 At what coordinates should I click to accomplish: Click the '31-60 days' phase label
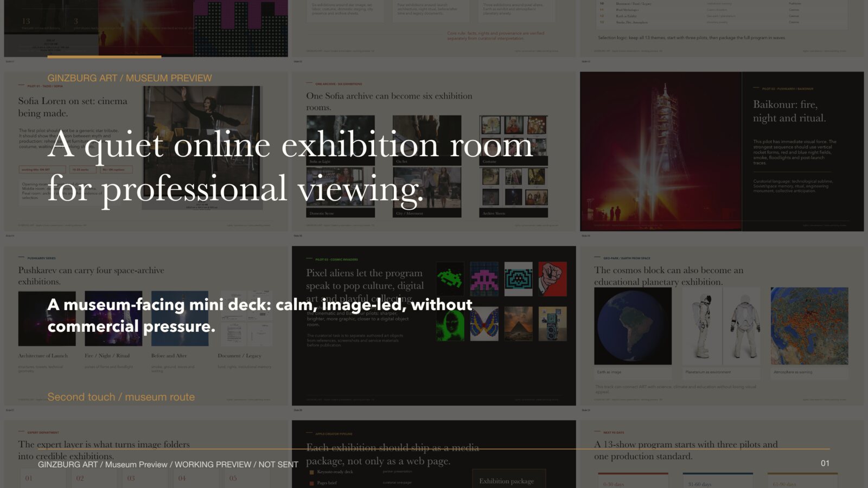coord(700,484)
